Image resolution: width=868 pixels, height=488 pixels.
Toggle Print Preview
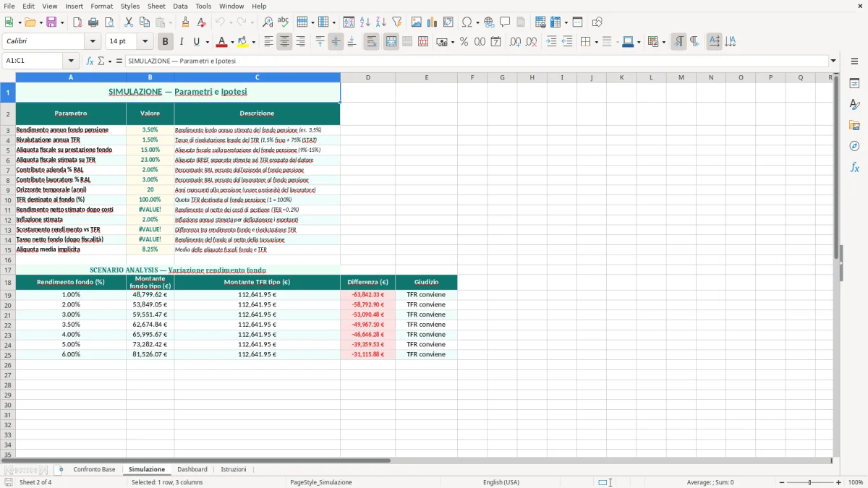pyautogui.click(x=109, y=22)
